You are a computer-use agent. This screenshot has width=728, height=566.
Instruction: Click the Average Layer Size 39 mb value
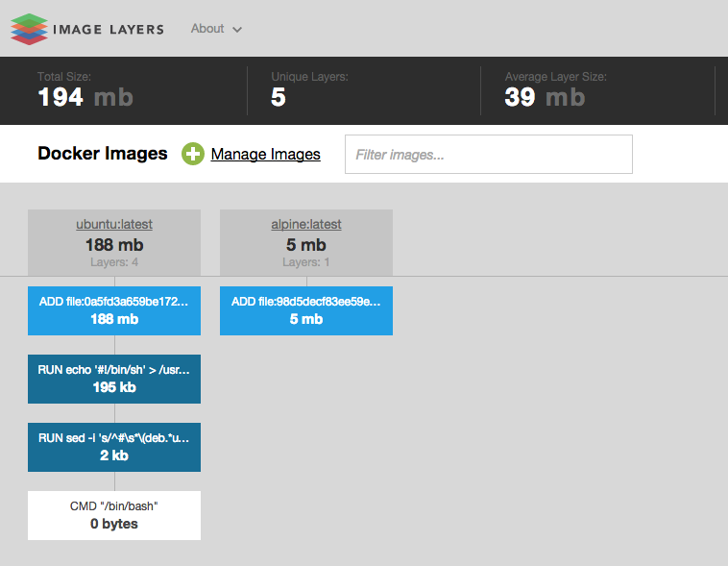tap(545, 97)
